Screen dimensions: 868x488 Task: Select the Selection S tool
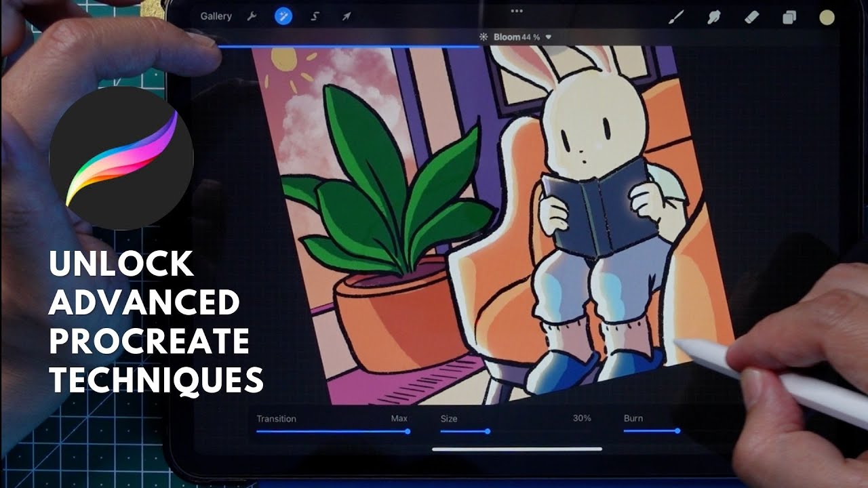315,16
